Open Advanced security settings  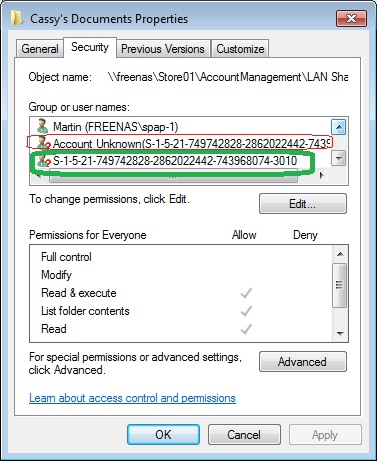(303, 362)
